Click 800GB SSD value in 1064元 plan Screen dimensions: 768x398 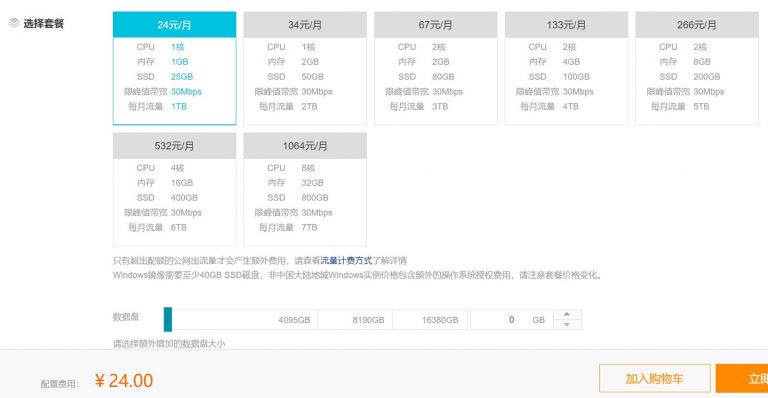point(314,198)
